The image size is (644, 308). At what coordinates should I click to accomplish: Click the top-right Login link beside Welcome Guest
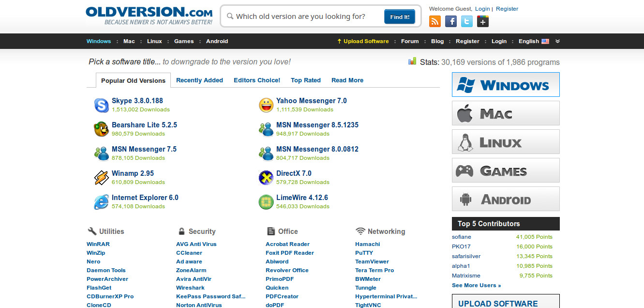(482, 9)
